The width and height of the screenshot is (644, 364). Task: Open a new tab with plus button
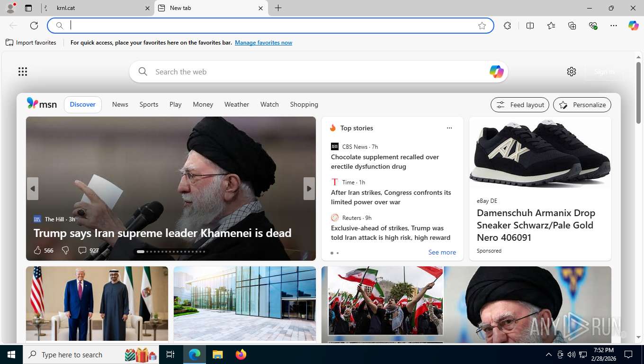[x=278, y=8]
